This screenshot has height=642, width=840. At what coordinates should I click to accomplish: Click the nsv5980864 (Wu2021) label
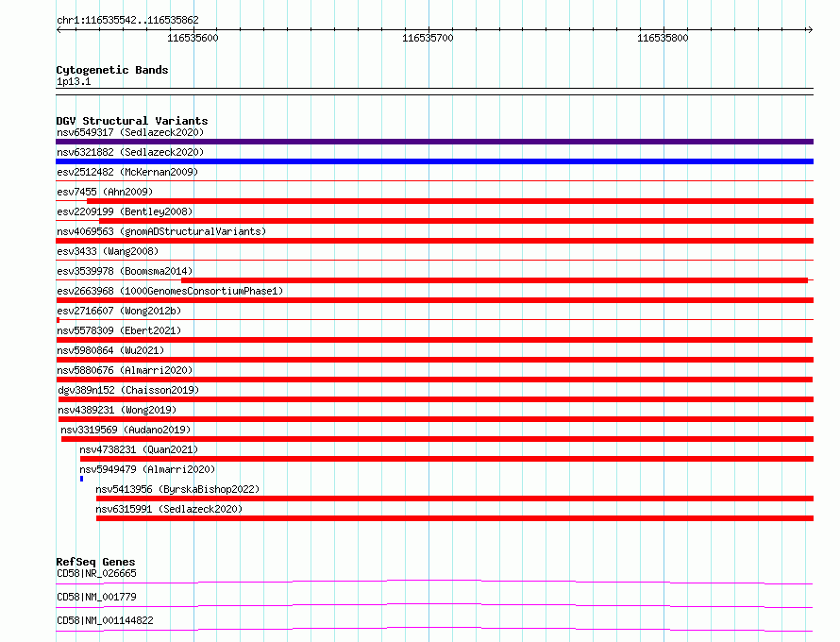coord(110,350)
